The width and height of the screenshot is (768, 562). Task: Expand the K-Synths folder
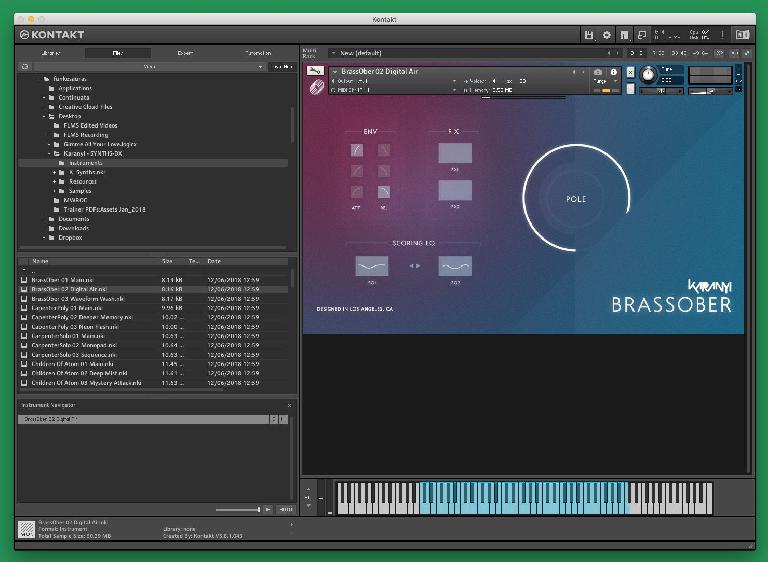pos(54,172)
